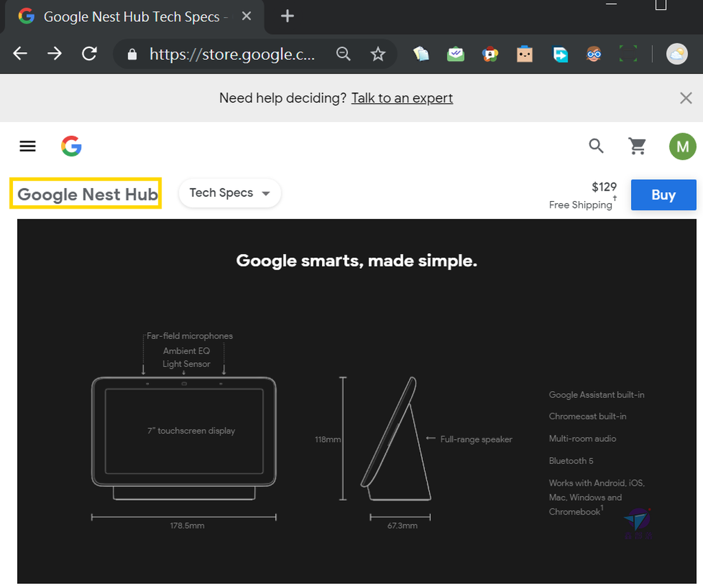Click the Free Shipping text
The height and width of the screenshot is (588, 703).
pyautogui.click(x=581, y=205)
